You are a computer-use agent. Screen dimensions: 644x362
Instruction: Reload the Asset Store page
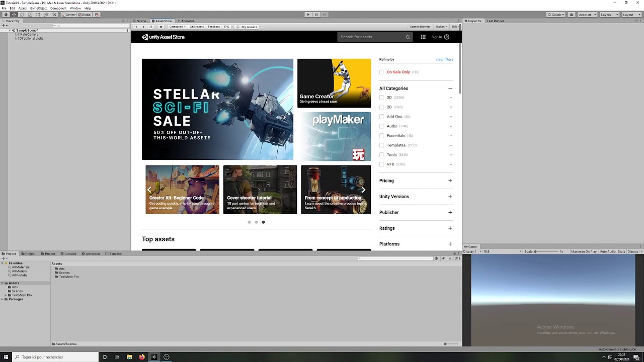tap(151, 27)
